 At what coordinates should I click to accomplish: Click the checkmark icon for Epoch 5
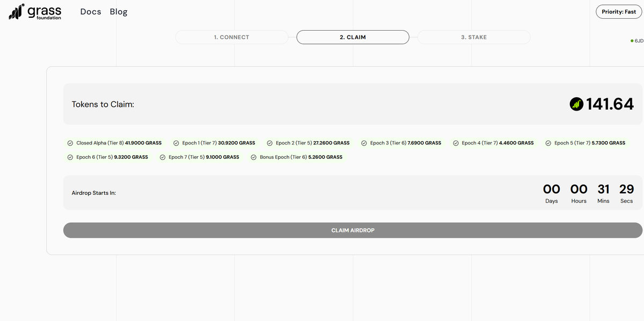548,143
